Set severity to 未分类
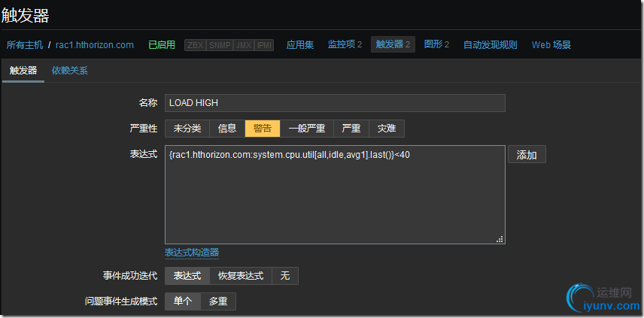This screenshot has height=318, width=644. 187,129
